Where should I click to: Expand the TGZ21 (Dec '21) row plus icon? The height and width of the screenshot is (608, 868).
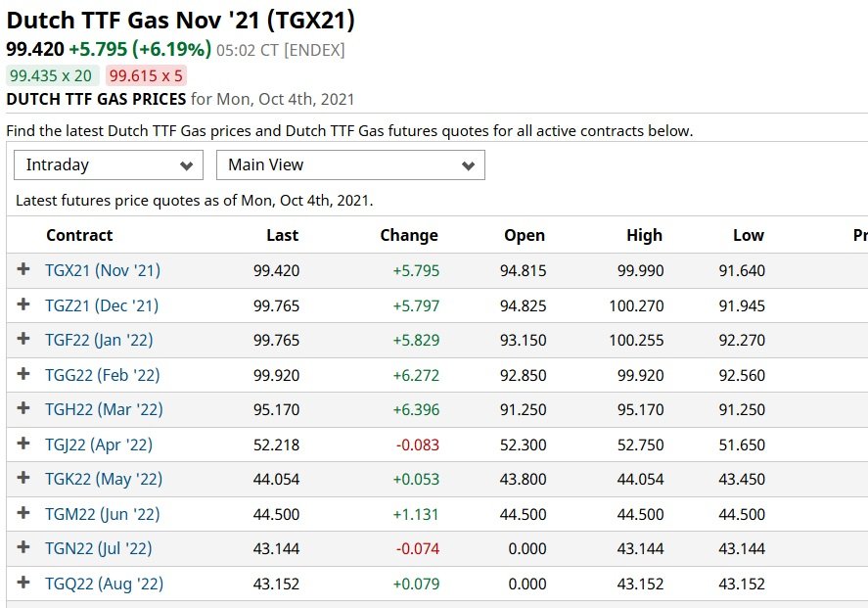point(23,304)
